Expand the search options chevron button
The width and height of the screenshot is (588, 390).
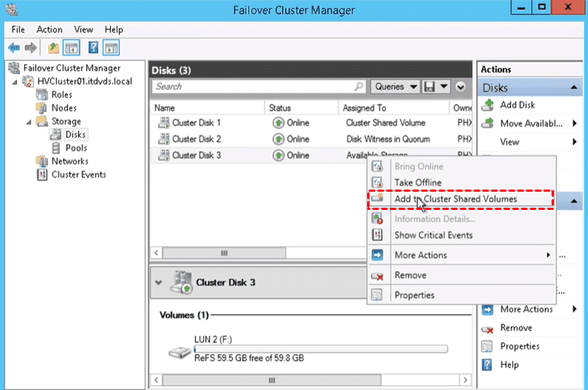460,87
